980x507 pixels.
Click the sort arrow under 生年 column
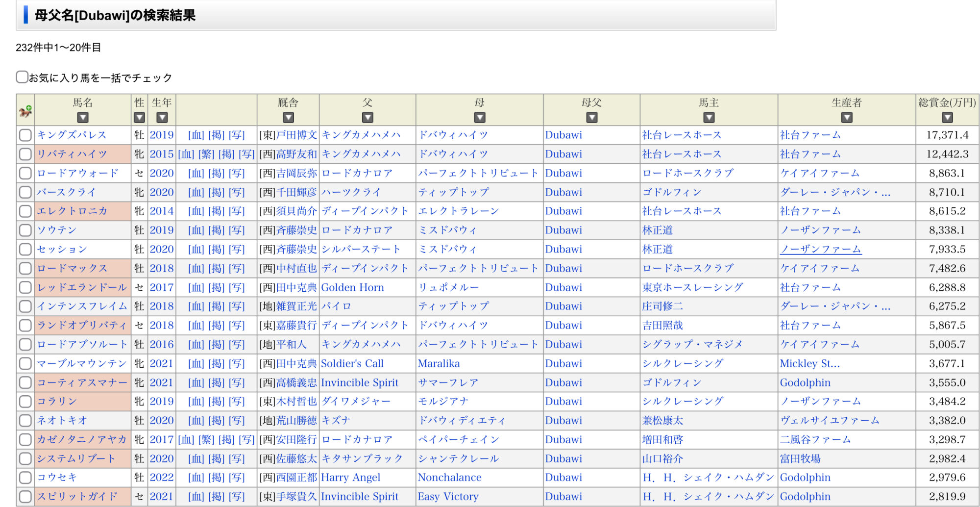click(x=162, y=118)
